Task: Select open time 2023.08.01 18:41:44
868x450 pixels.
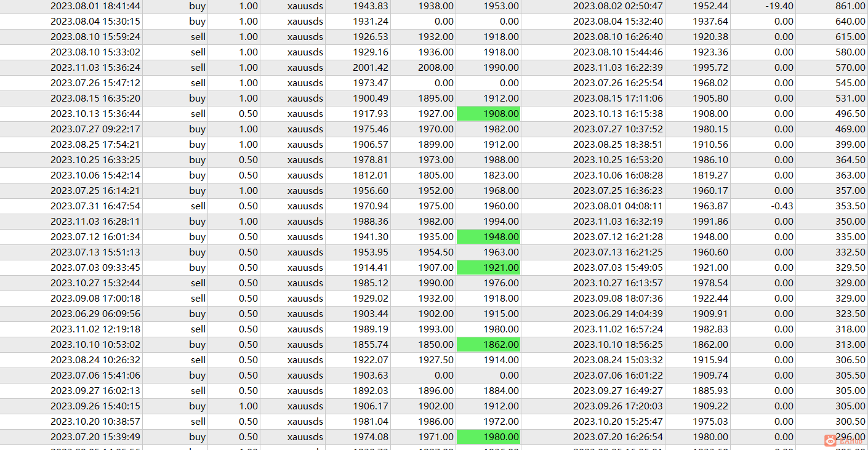Action: click(95, 6)
